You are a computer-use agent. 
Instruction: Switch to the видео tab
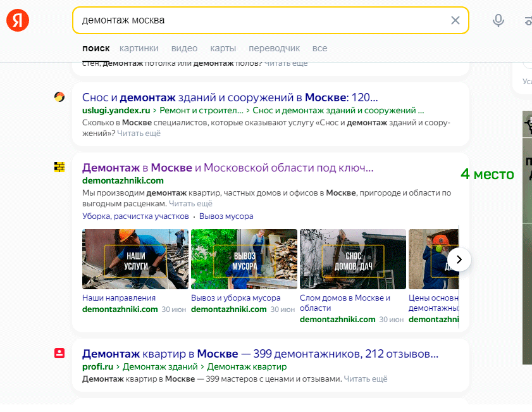184,48
